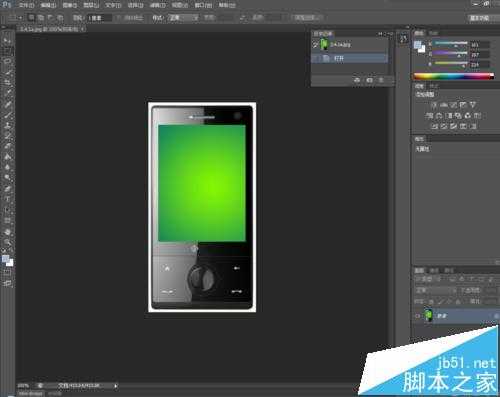Select the Rectangular Marquee tool
The width and height of the screenshot is (500, 397).
(7, 51)
